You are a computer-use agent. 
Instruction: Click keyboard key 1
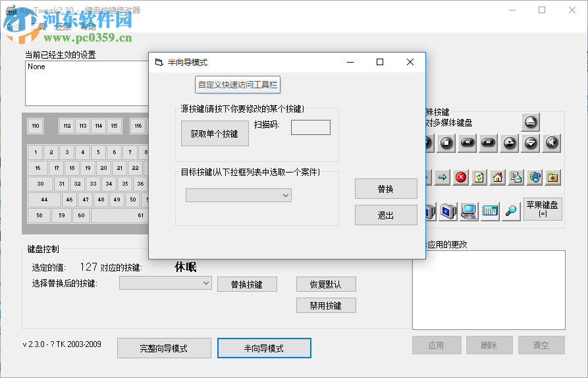click(36, 152)
